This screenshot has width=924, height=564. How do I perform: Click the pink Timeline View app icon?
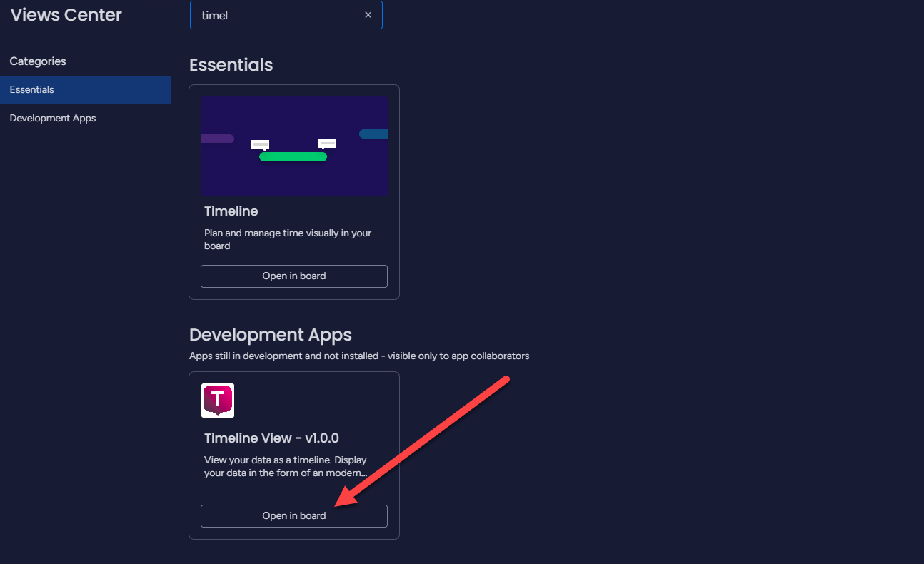218,400
